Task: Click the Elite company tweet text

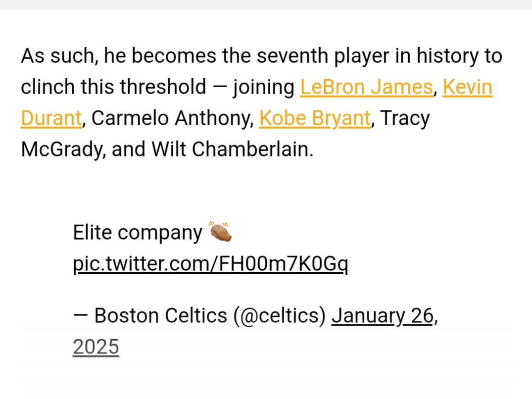Action: [138, 233]
